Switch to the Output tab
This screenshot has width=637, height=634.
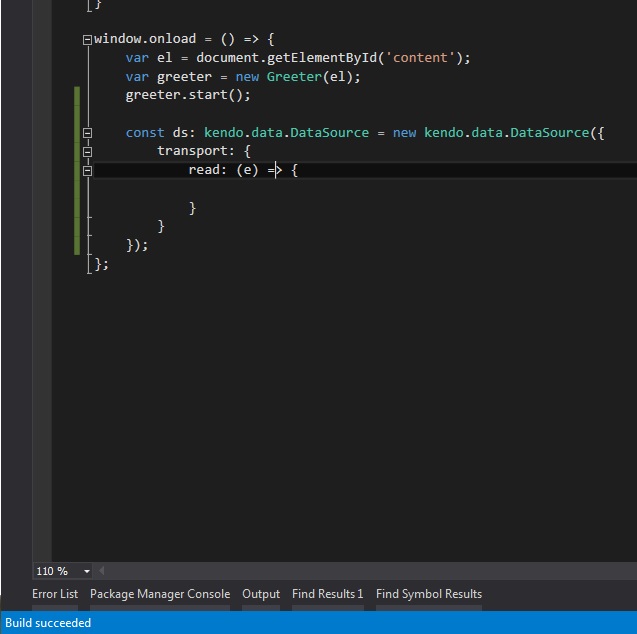point(261,594)
